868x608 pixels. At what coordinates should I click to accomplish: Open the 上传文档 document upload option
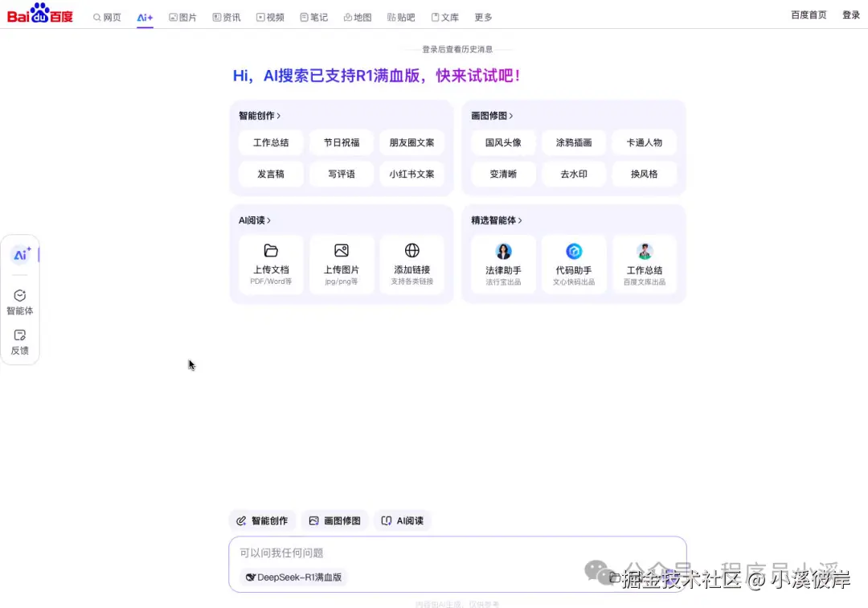(x=271, y=265)
